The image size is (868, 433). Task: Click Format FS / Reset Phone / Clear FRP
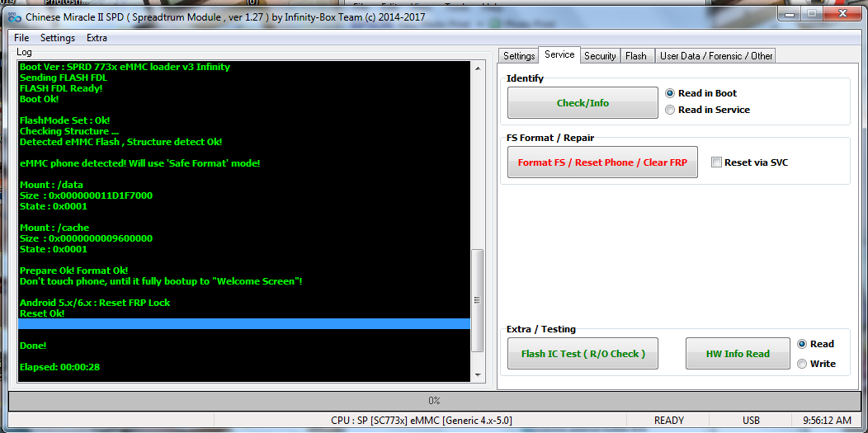point(602,162)
